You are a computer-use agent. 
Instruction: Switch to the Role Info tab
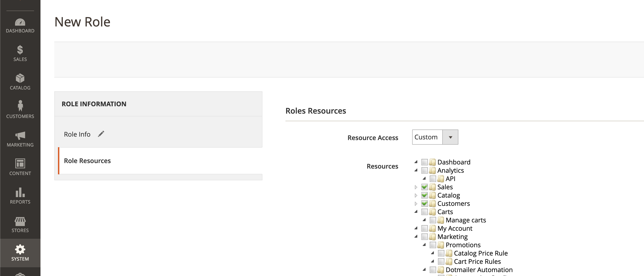pos(77,134)
